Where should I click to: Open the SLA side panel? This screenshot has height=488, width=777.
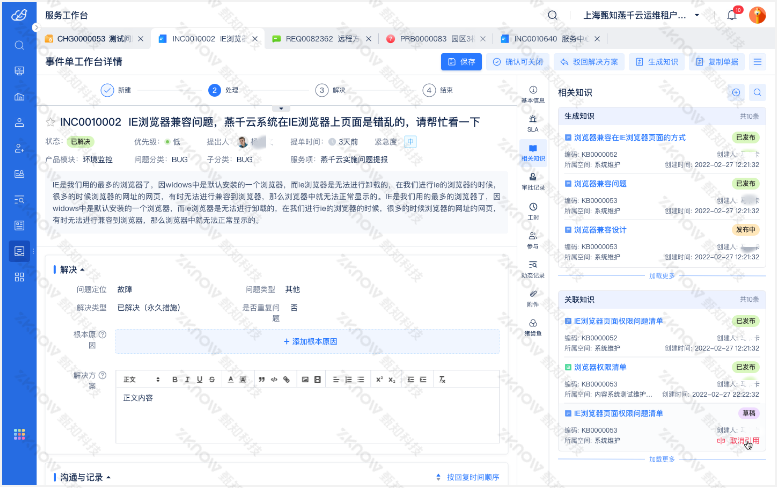pos(533,123)
